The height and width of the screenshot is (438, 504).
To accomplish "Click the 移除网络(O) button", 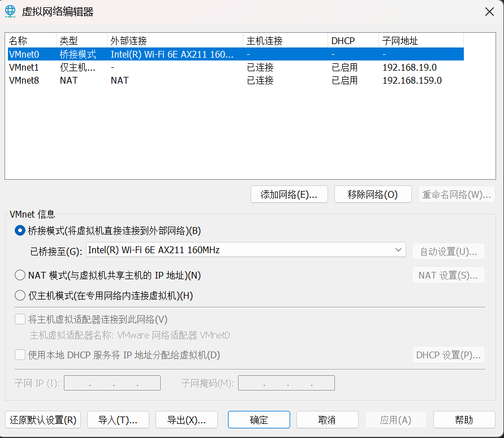I will coord(373,194).
